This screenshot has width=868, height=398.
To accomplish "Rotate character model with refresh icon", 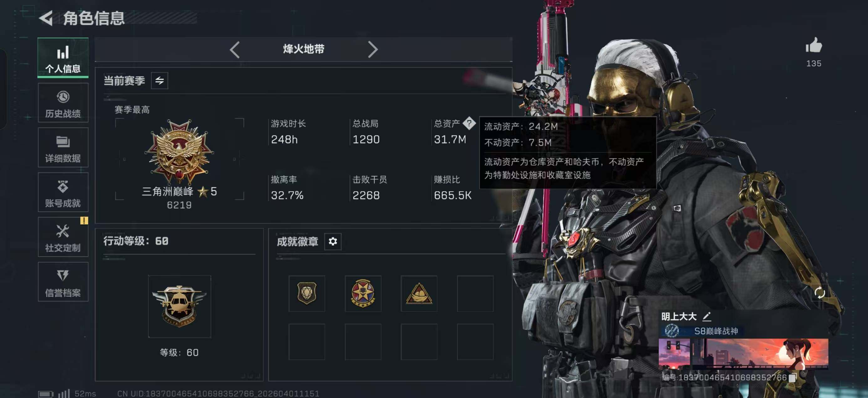I will point(819,292).
